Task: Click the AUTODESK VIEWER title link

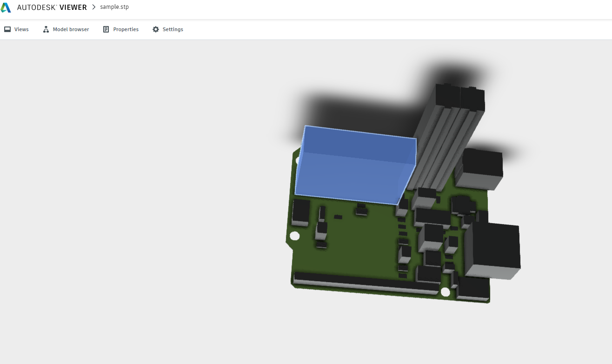Action: click(x=52, y=7)
